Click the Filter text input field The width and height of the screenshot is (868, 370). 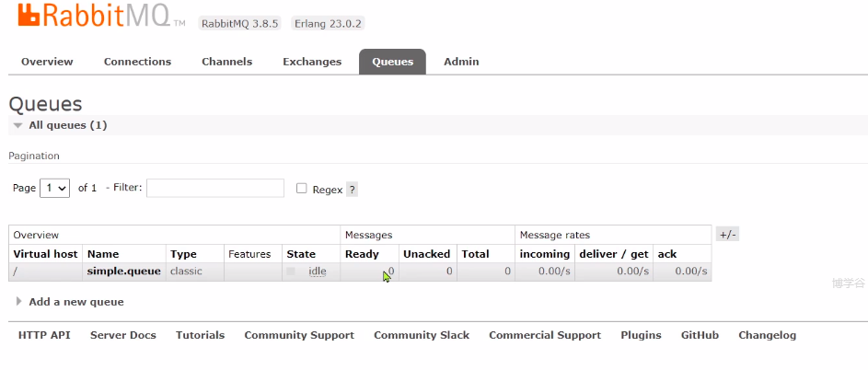pyautogui.click(x=215, y=188)
